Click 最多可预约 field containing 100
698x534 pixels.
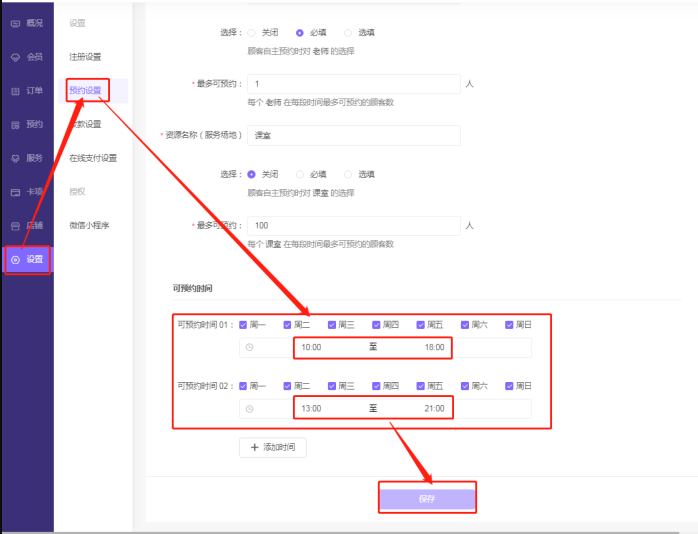pyautogui.click(x=354, y=226)
